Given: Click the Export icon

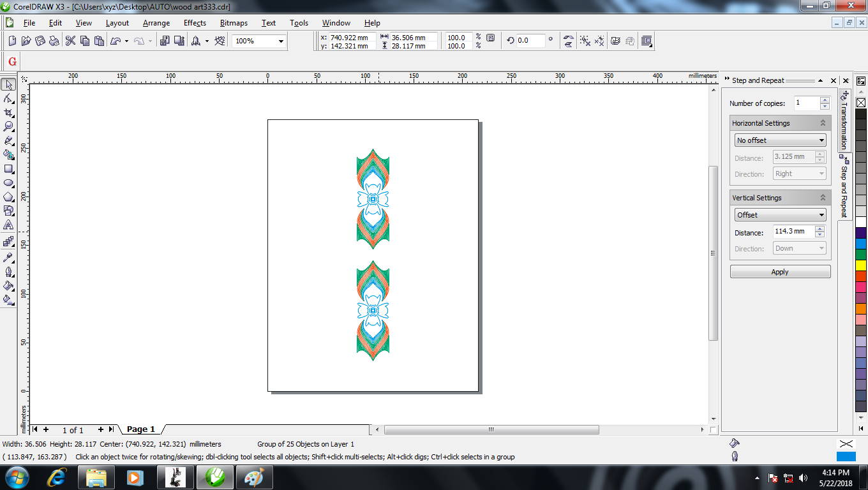Looking at the screenshot, I should (179, 41).
